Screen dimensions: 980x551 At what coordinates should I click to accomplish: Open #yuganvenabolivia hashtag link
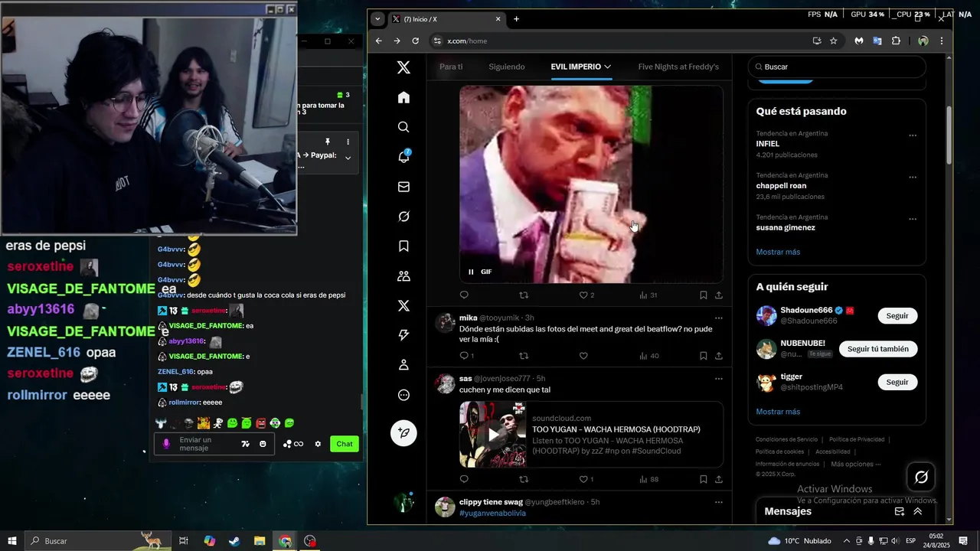click(492, 513)
